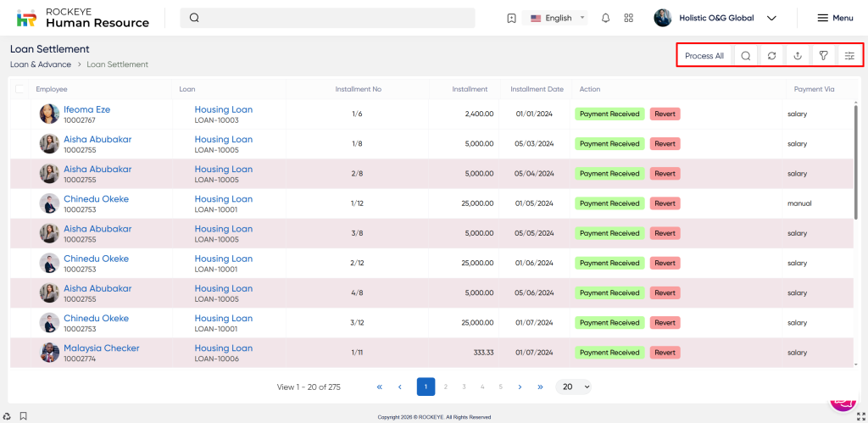This screenshot has width=868, height=423.
Task: Open the filter funnel icon
Action: [x=823, y=56]
